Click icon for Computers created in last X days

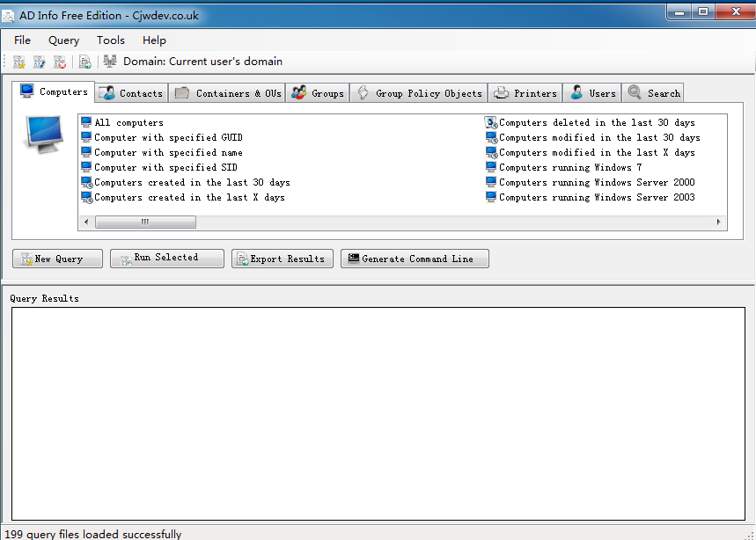tap(87, 198)
